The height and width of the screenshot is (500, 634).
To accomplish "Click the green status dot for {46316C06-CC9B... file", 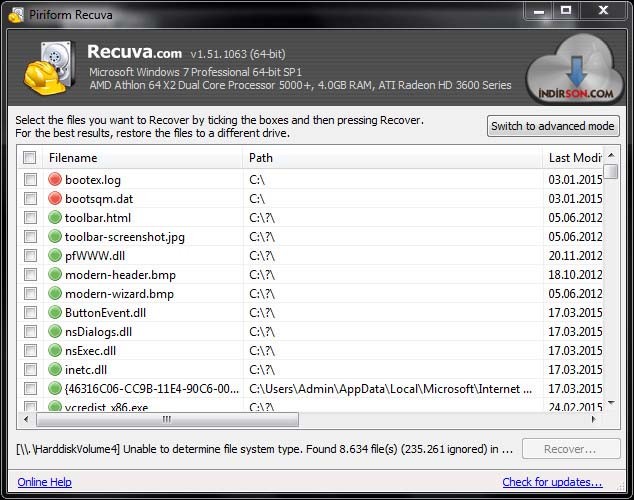I will point(55,388).
